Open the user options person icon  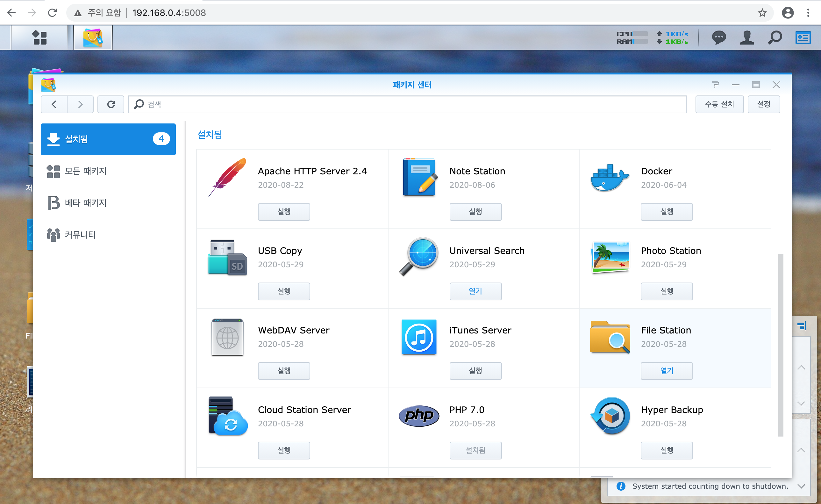pos(747,37)
